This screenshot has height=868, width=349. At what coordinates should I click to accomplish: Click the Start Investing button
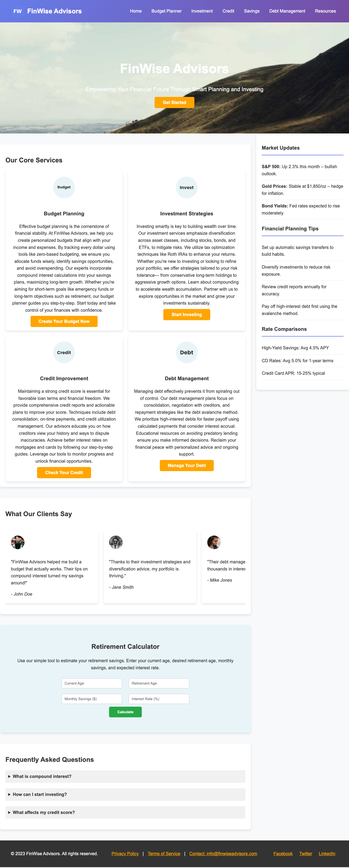coord(186,314)
